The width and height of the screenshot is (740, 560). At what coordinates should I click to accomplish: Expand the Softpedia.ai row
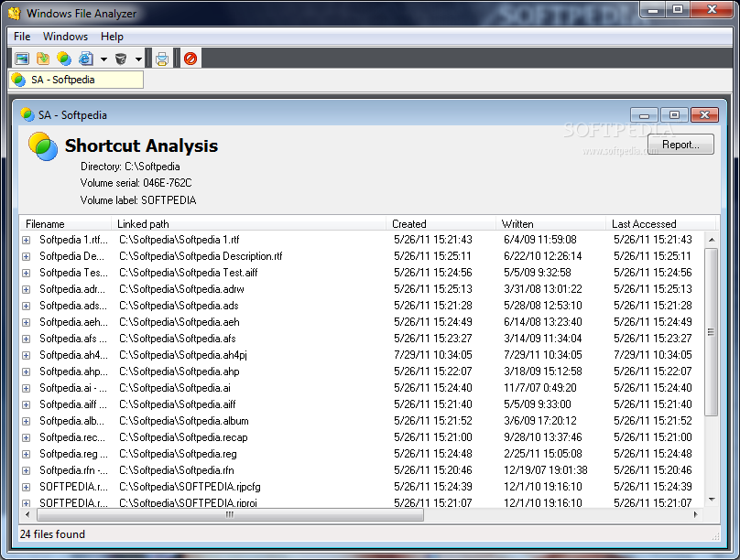pos(27,388)
